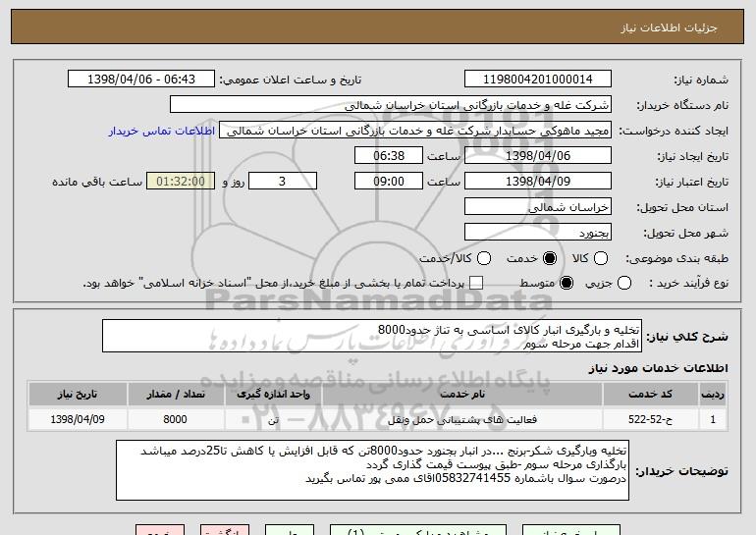The height and width of the screenshot is (535, 756).
Task: Click row number 1 in the services table
Action: click(x=713, y=419)
